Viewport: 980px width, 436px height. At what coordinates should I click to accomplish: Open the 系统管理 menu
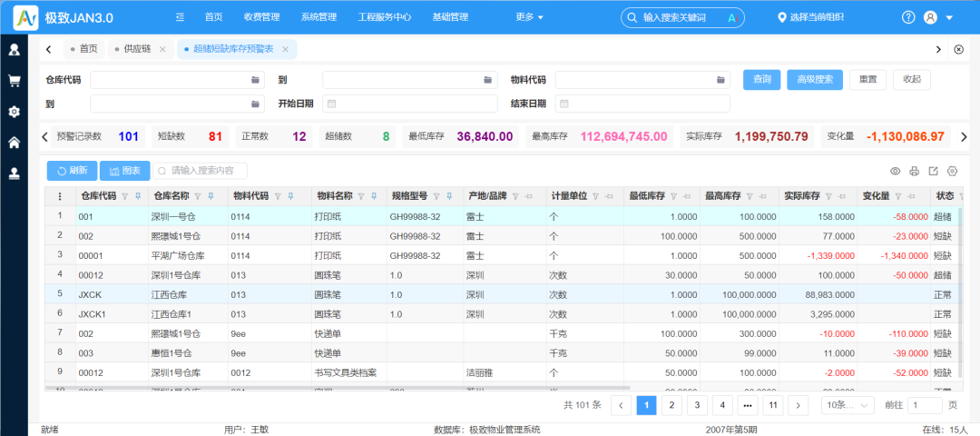coord(318,17)
